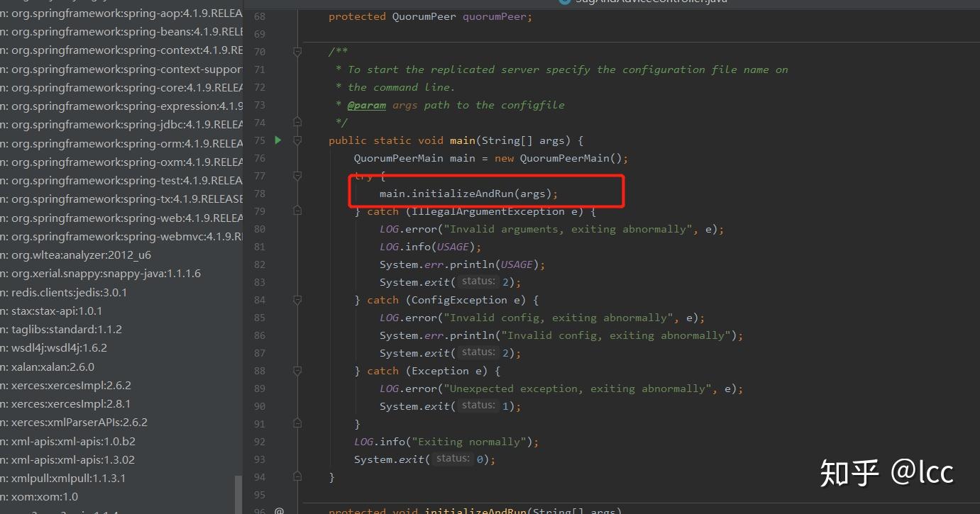Collapse Exception catch fold at line 88
The width and height of the screenshot is (980, 514).
point(297,370)
